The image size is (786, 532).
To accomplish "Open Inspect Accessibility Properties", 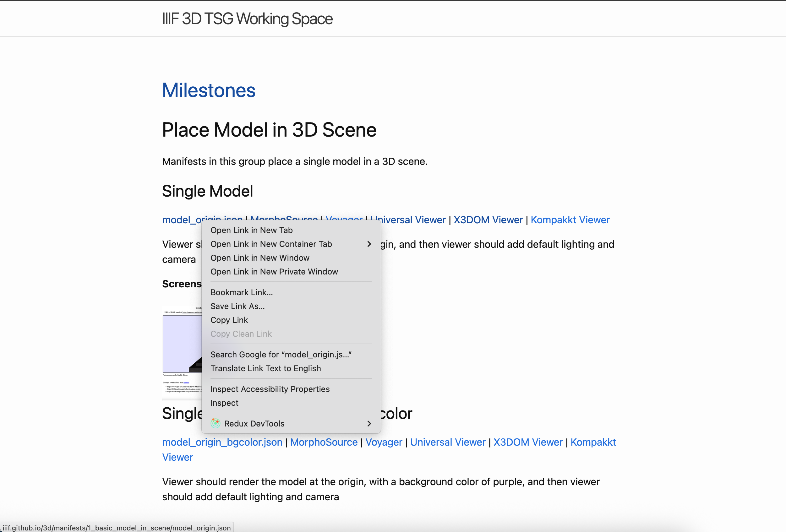I will (x=270, y=389).
